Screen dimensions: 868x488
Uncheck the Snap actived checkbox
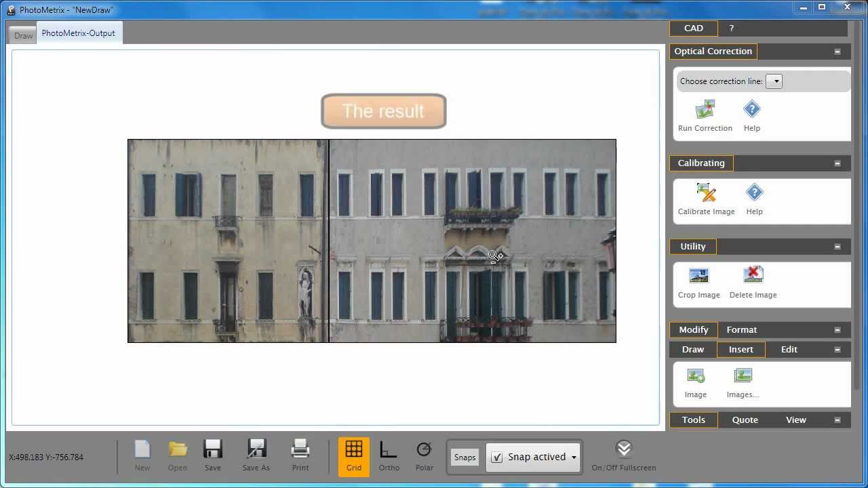pyautogui.click(x=496, y=457)
